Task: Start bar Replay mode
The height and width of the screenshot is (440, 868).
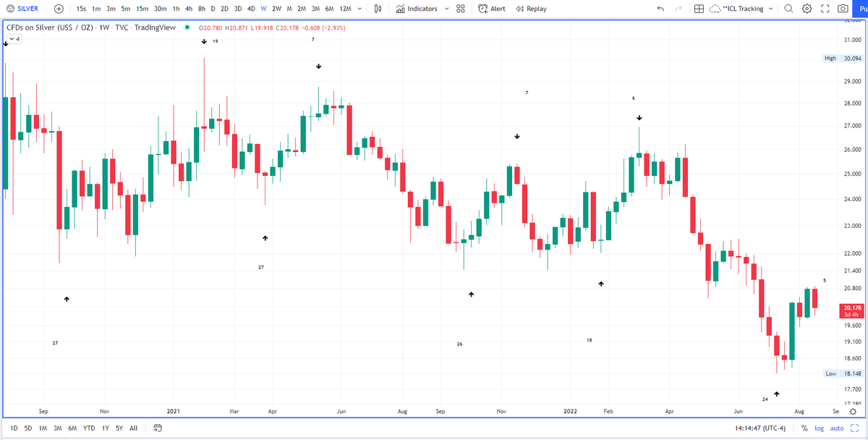Action: click(532, 9)
